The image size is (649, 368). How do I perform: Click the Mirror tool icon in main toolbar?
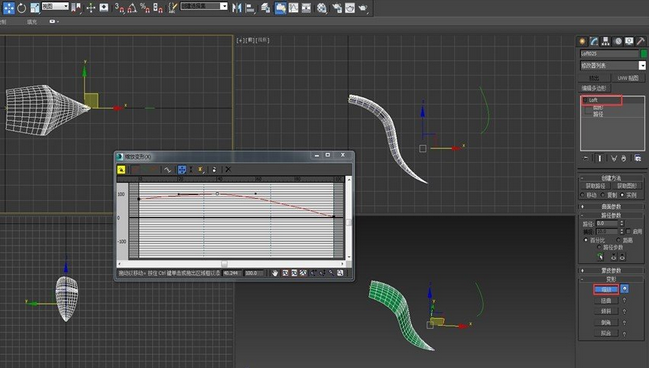pos(237,7)
